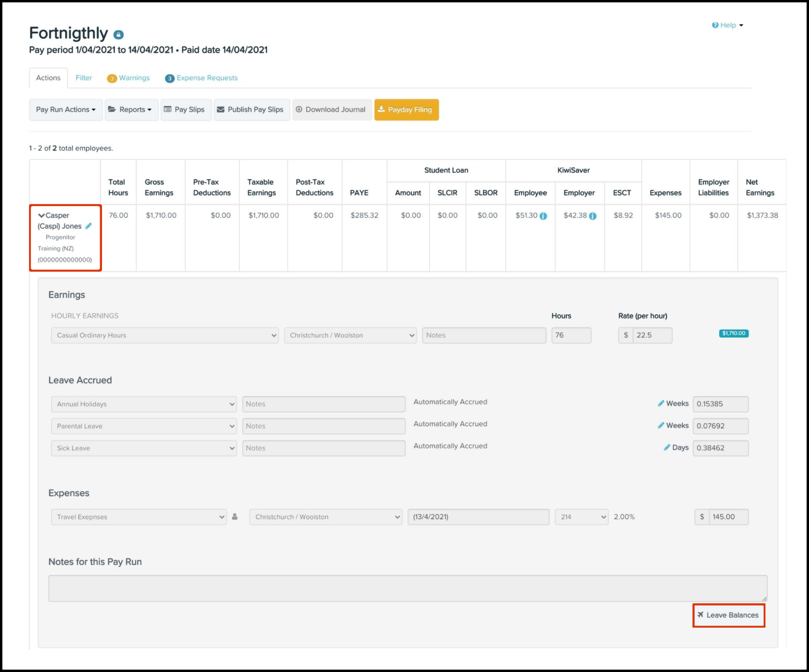Image resolution: width=809 pixels, height=672 pixels.
Task: Open the Reports dropdown menu
Action: click(x=131, y=110)
